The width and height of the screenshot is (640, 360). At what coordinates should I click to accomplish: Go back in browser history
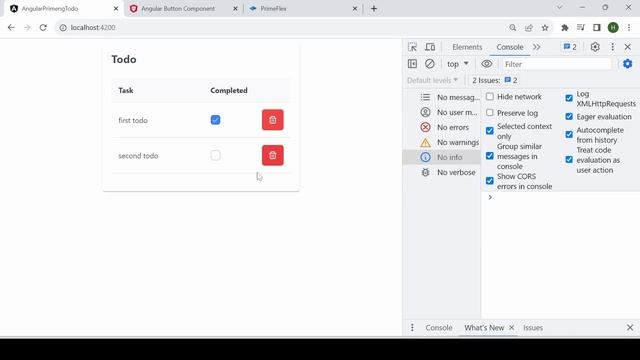(x=11, y=27)
